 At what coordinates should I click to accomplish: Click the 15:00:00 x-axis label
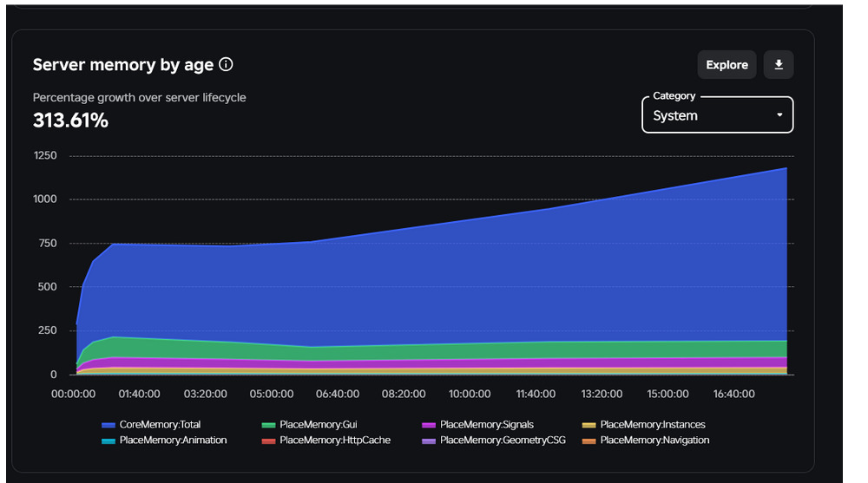coord(667,394)
